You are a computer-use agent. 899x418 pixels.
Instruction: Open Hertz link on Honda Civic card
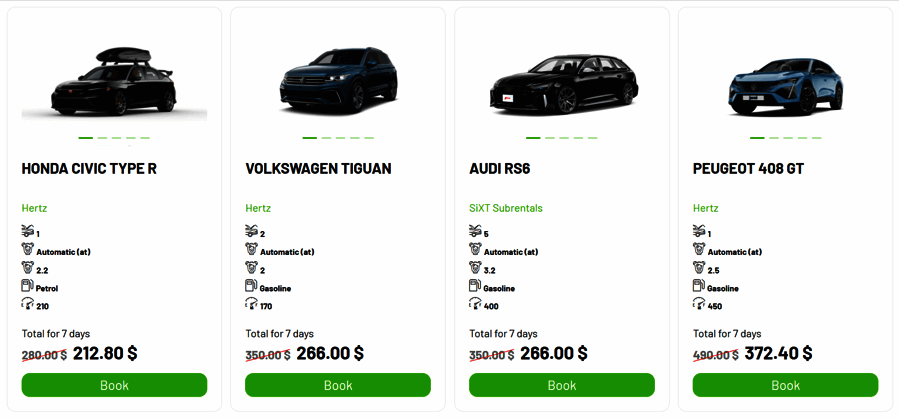pos(35,208)
